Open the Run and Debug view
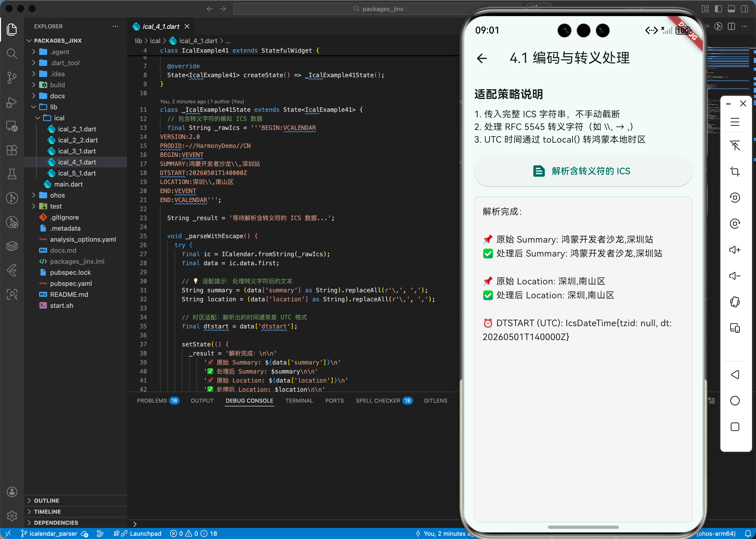Viewport: 756px width, 539px height. click(x=12, y=103)
